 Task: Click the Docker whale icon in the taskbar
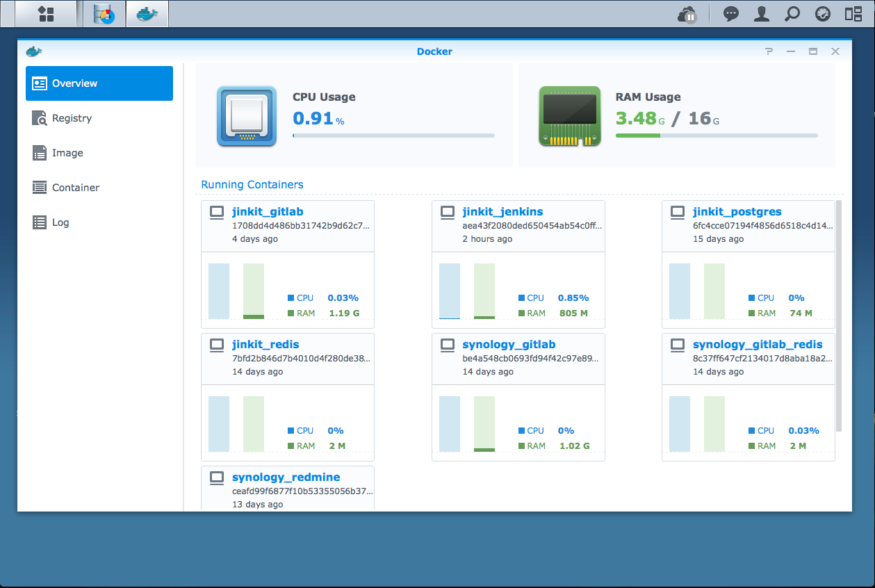[147, 13]
